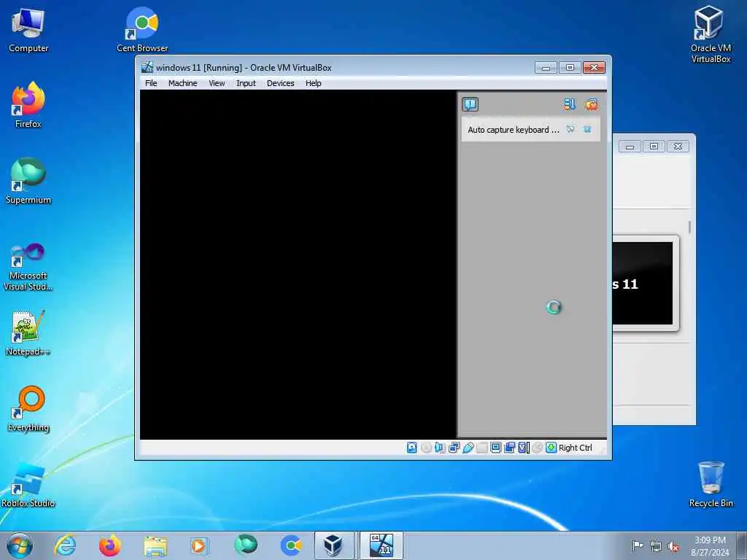
Task: Select the Oracle VM VirtualBox desktop shortcut
Action: 711,34
